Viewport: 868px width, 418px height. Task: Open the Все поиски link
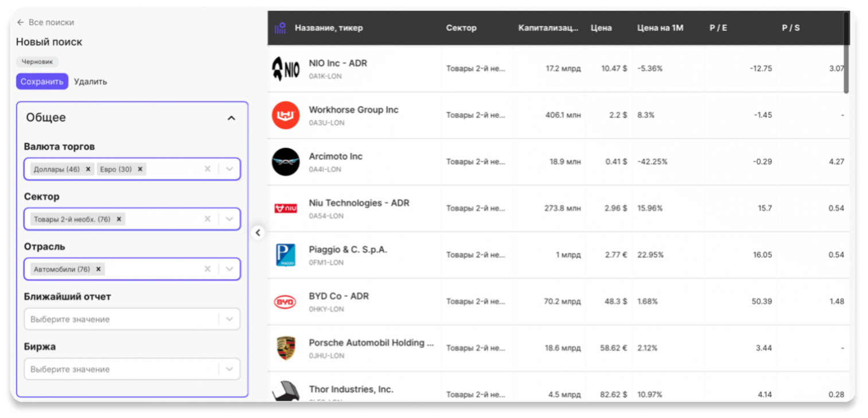(51, 22)
